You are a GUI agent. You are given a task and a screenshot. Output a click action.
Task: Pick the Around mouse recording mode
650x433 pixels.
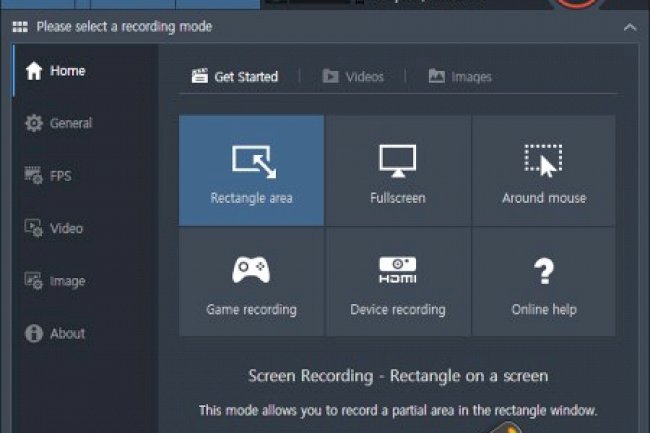[543, 170]
